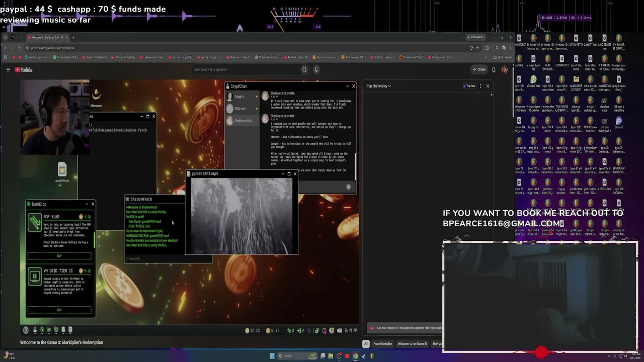
Task: Open the browser extensions puzzle icon
Action: tap(487, 48)
